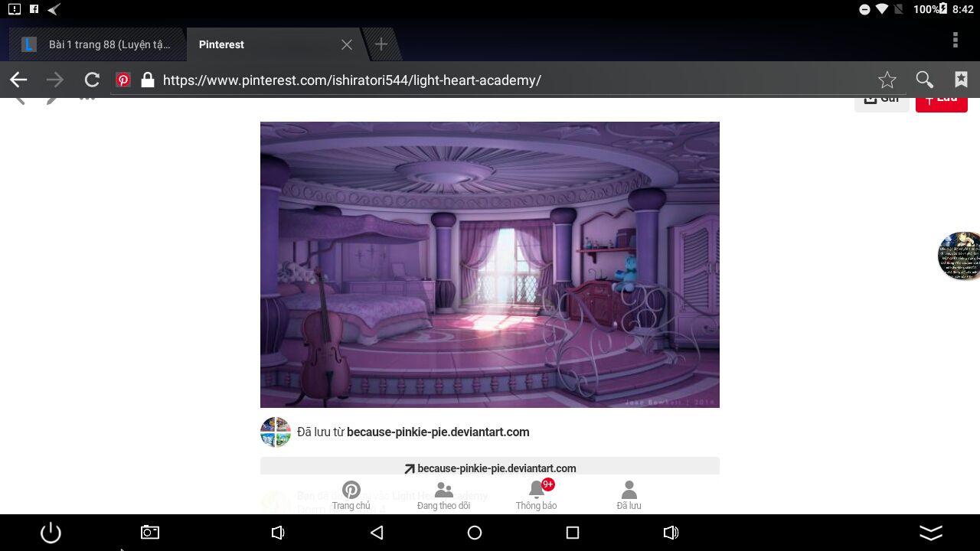Viewport: 980px width, 551px height.
Task: Click the padlock security icon
Action: click(148, 80)
